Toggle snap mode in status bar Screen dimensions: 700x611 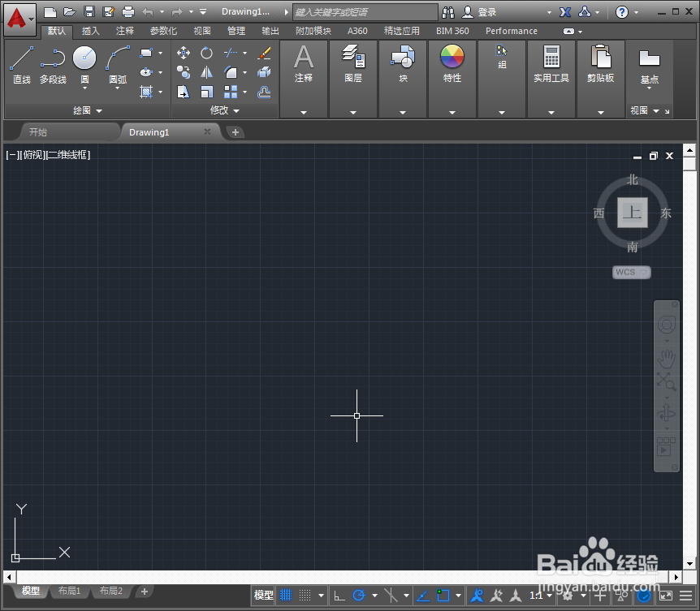[305, 595]
